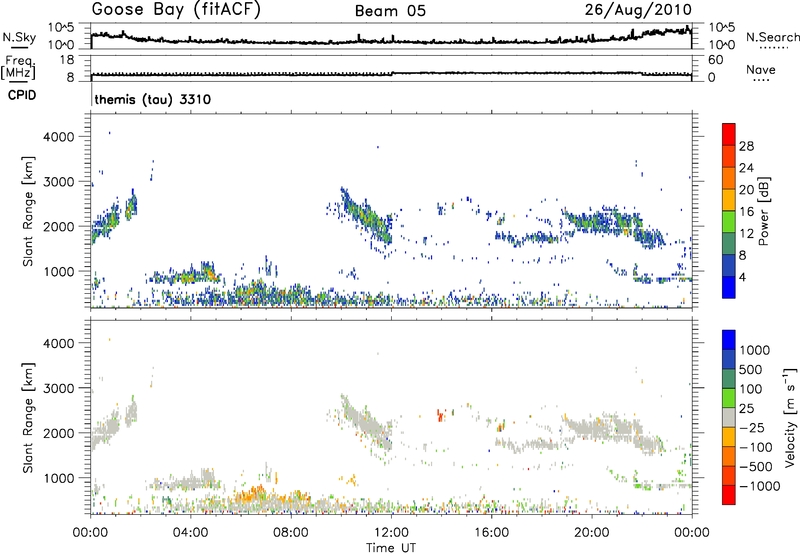Click the 'Power [dB]' colorbar title
The height and width of the screenshot is (554, 800).
click(764, 211)
